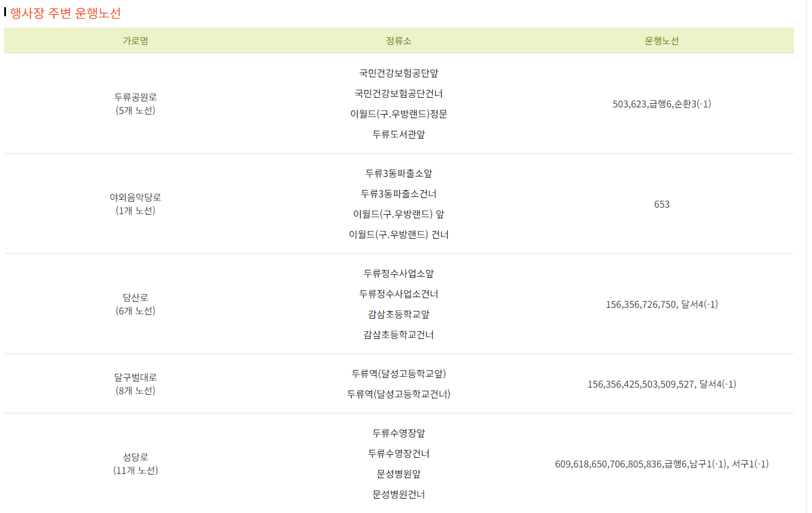Click the 이월드(구.우방랜드)정문 stop
This screenshot has height=513, width=812.
pyautogui.click(x=398, y=114)
